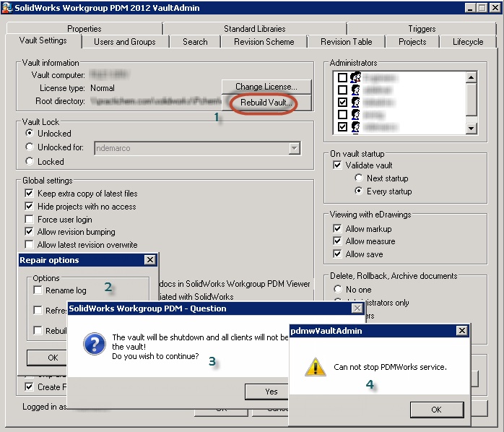Switch to the Users and Groups tab
504x432 pixels.
point(125,42)
